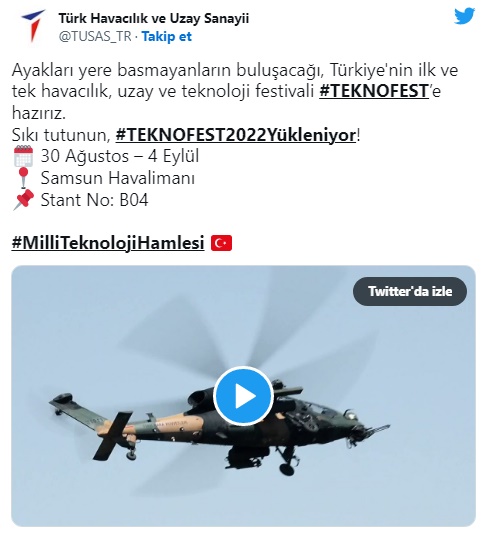The width and height of the screenshot is (483, 534).
Task: Click the @TUSAS_TR handle
Action: [x=95, y=36]
